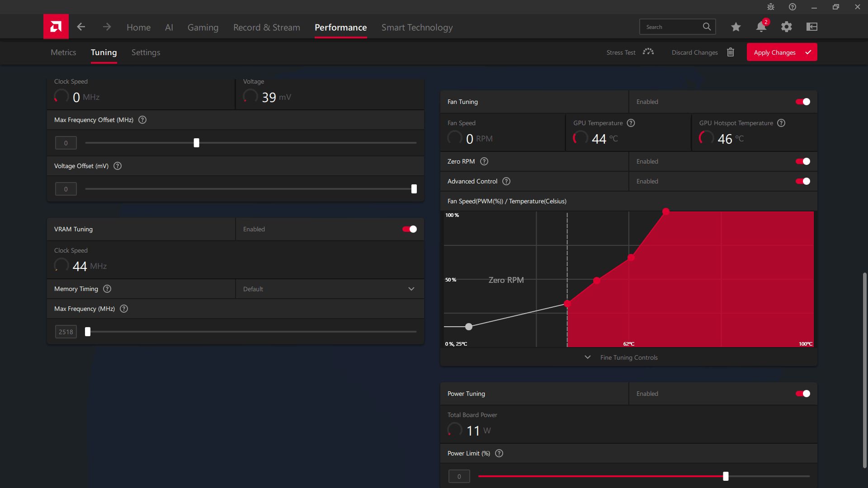The height and width of the screenshot is (488, 868).
Task: Open settings gear icon
Action: (786, 27)
